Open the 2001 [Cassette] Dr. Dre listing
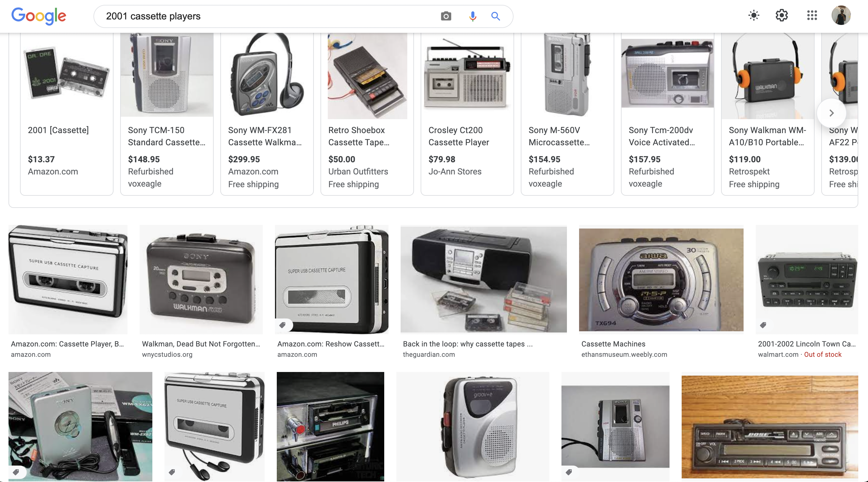 pyautogui.click(x=67, y=114)
